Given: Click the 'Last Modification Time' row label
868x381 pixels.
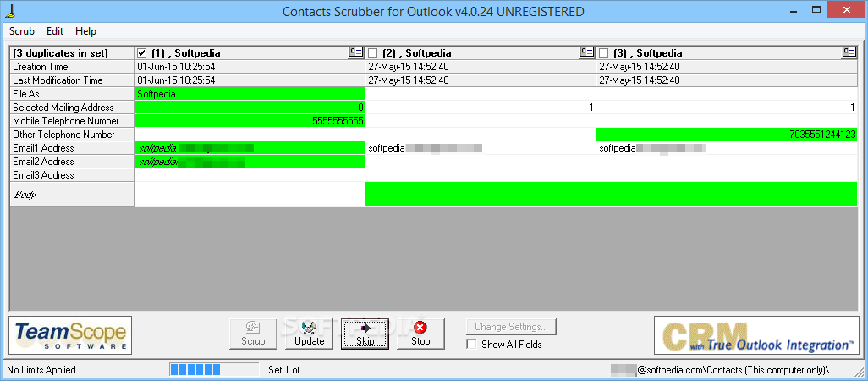Looking at the screenshot, I should coord(72,80).
